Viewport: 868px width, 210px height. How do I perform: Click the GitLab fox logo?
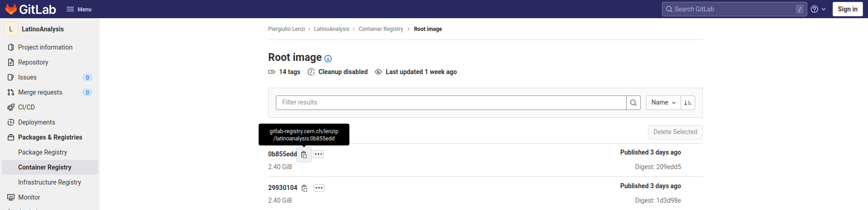click(11, 9)
